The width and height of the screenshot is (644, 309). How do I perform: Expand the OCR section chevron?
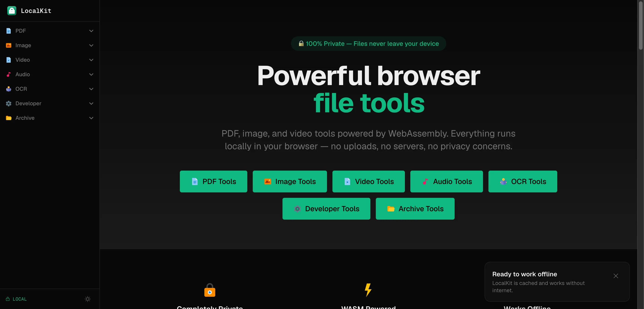click(91, 89)
